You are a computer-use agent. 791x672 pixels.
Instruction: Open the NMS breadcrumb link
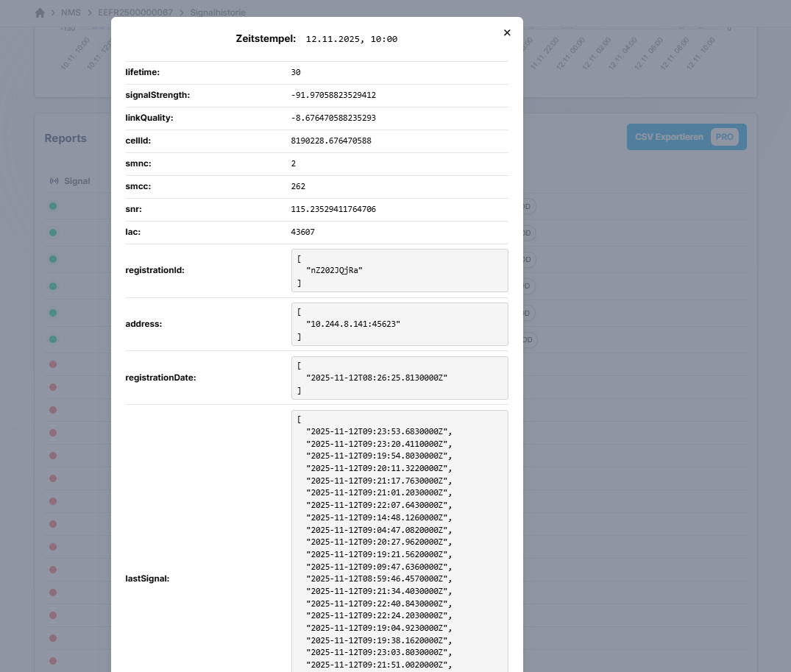[71, 13]
